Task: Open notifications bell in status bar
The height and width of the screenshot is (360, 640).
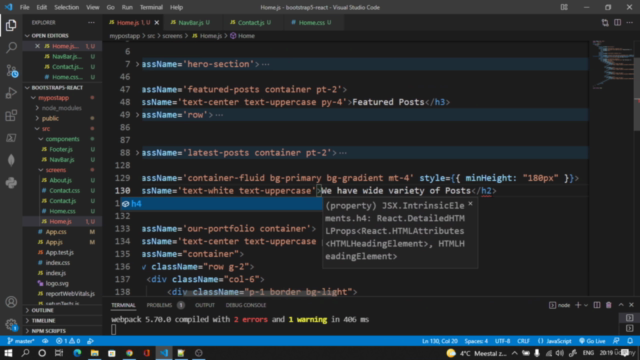Action: 630,341
